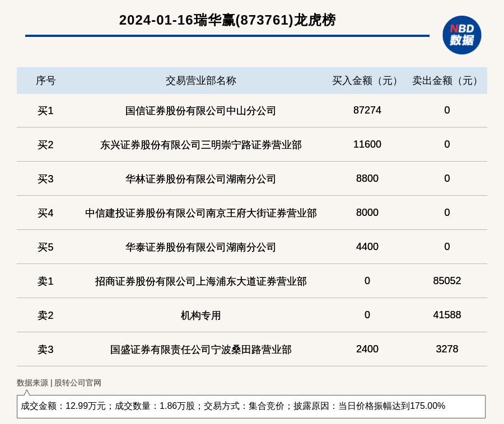This screenshot has height=424, width=504.
Task: Select 东兴证券股份有限公司三明崇宁路证券营业部
Action: click(201, 145)
